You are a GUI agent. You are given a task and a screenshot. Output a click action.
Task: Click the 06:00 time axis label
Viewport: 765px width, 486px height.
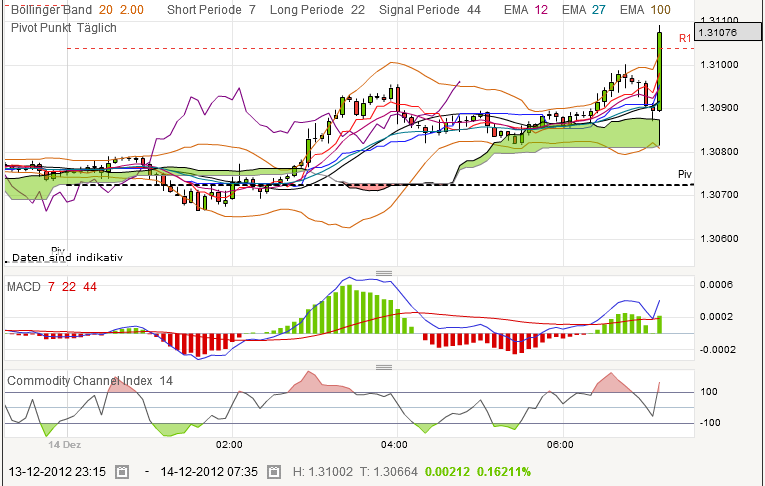(x=560, y=445)
